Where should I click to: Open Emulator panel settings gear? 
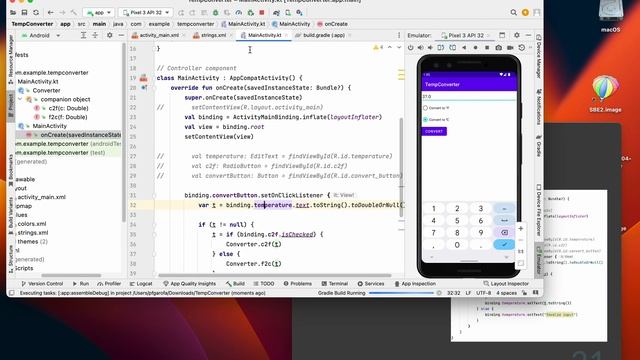pyautogui.click(x=517, y=36)
